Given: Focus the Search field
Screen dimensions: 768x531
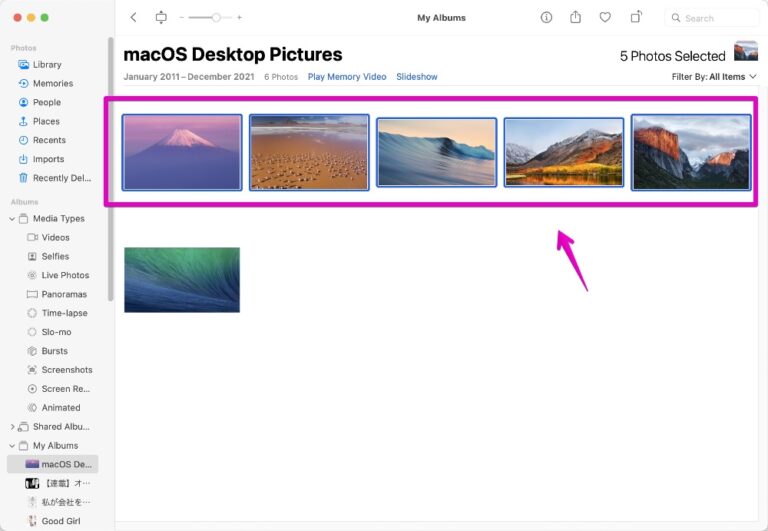Looking at the screenshot, I should (x=711, y=18).
